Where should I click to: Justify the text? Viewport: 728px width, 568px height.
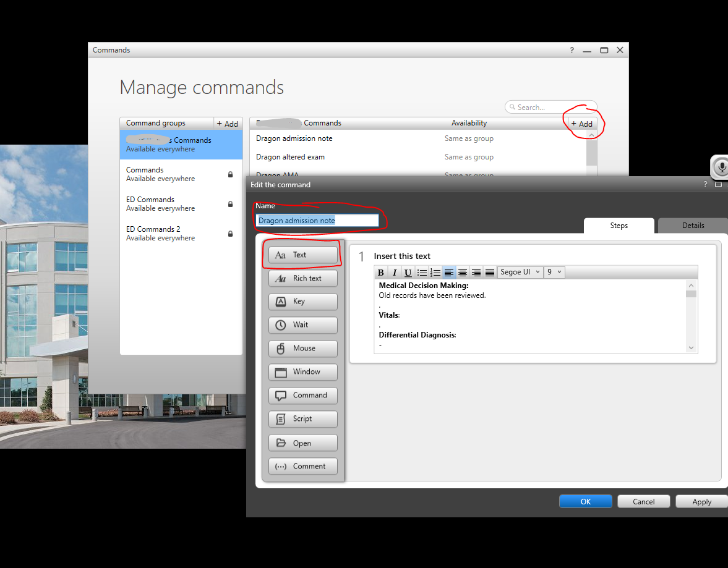tap(490, 273)
